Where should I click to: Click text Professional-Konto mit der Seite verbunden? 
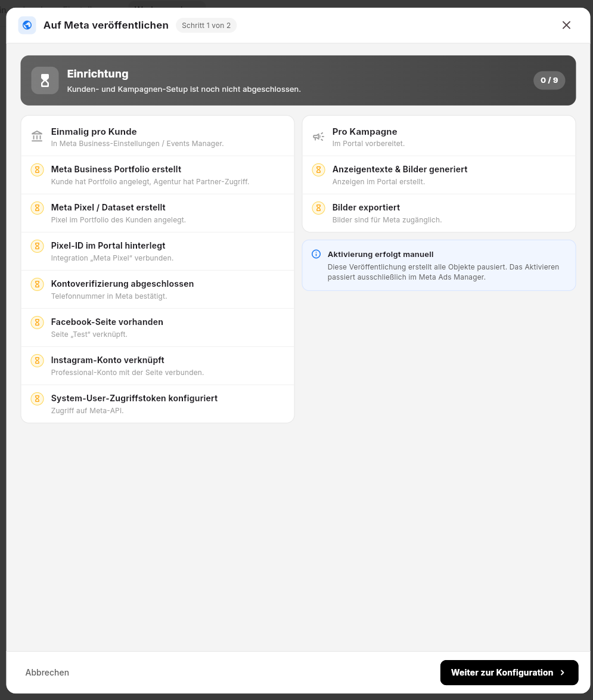(x=127, y=373)
